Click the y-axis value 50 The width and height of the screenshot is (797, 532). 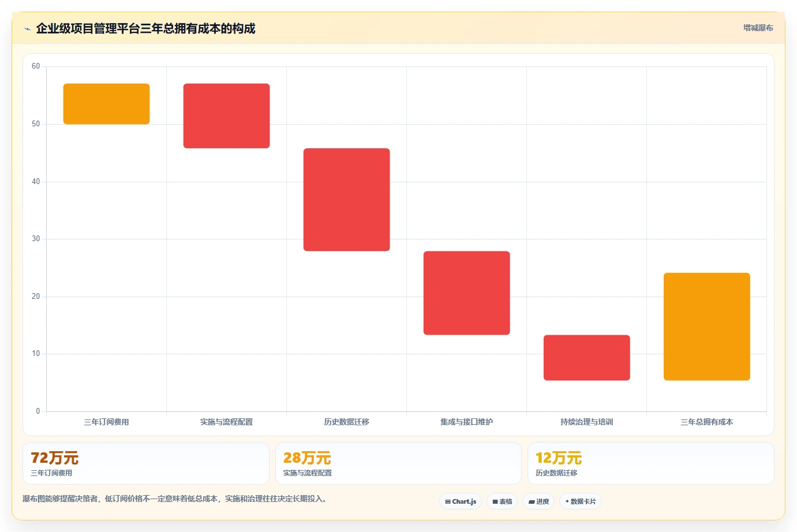(36, 124)
